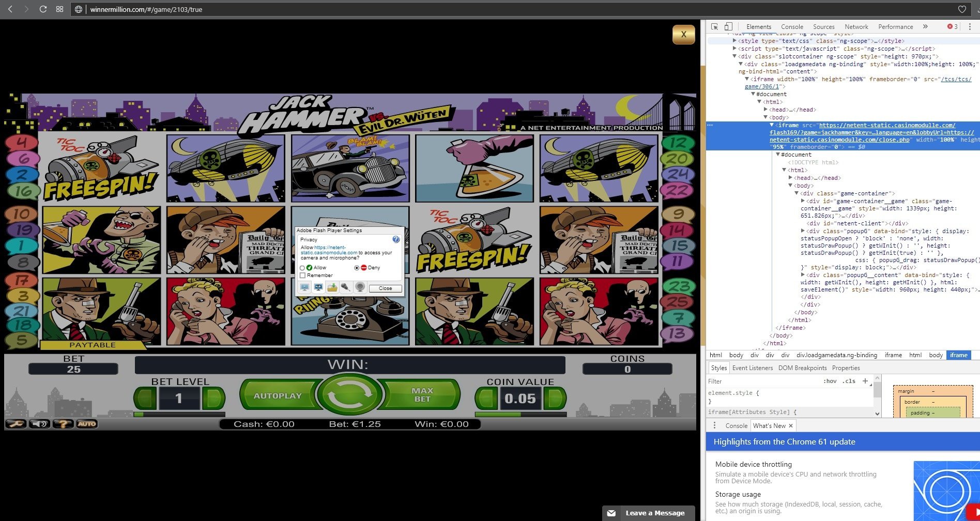The image size is (980, 521).
Task: Switch to Performance DevTools tab
Action: coord(896,27)
